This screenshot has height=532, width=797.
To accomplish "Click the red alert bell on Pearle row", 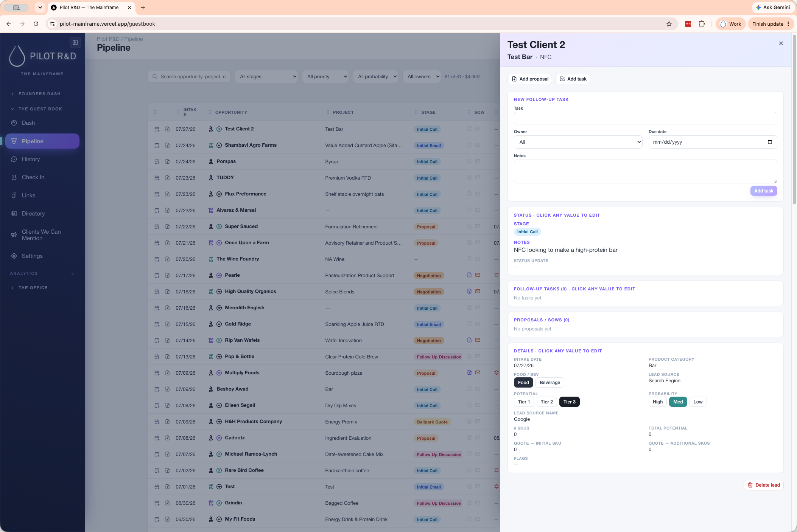I will 497,275.
